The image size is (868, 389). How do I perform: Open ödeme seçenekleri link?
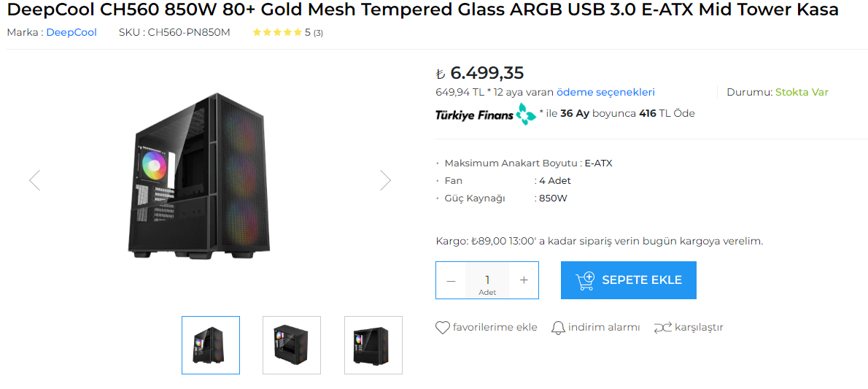point(605,92)
